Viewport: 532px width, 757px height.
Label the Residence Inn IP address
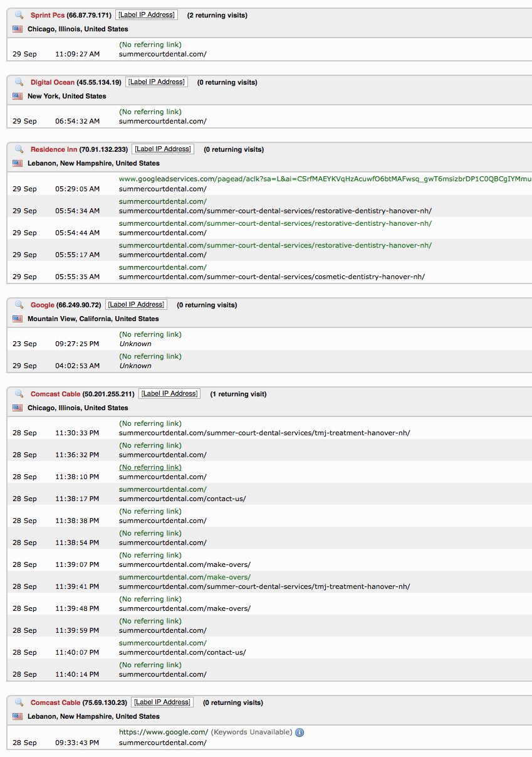(x=163, y=149)
